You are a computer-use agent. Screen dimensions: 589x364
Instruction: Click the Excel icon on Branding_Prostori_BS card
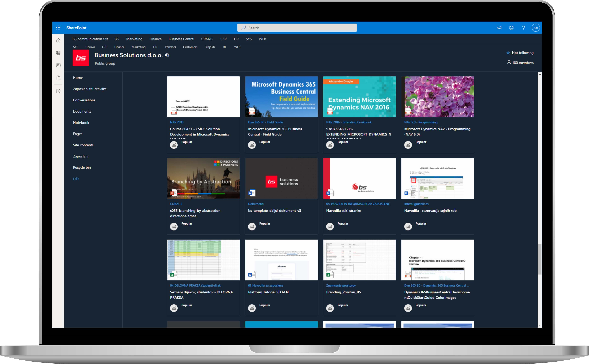point(330,274)
